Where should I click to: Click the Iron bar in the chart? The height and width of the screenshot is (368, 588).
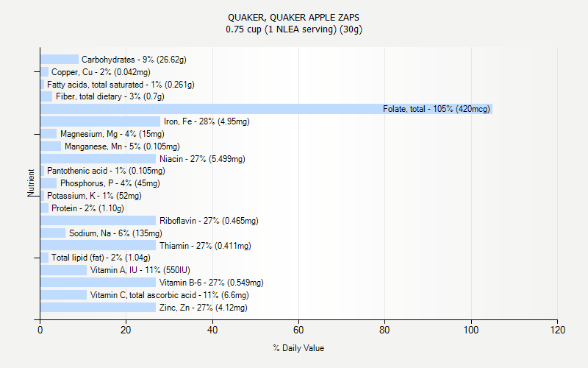click(x=101, y=121)
